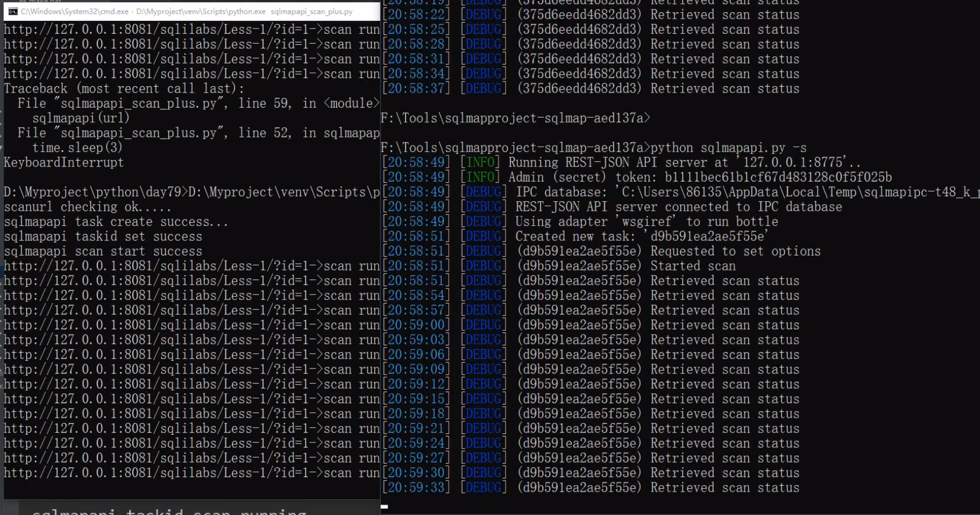Click the 'Created new task:' log row
The width and height of the screenshot is (980, 515).
[x=575, y=236]
